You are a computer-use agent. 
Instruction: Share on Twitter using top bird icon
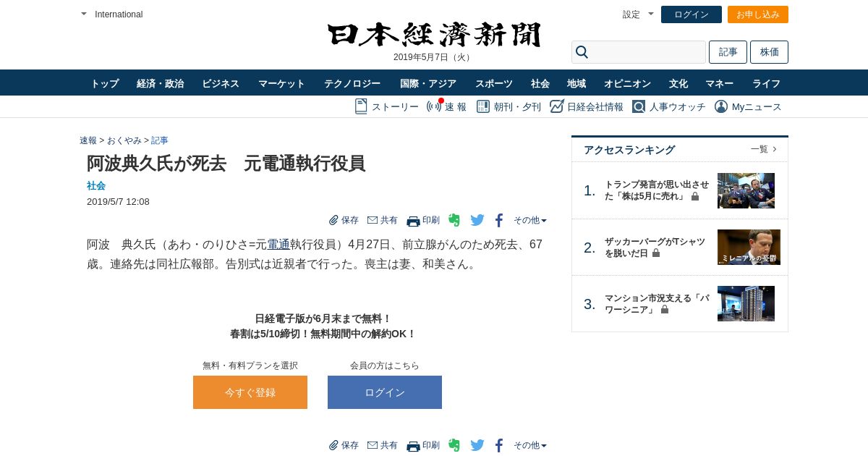point(477,220)
